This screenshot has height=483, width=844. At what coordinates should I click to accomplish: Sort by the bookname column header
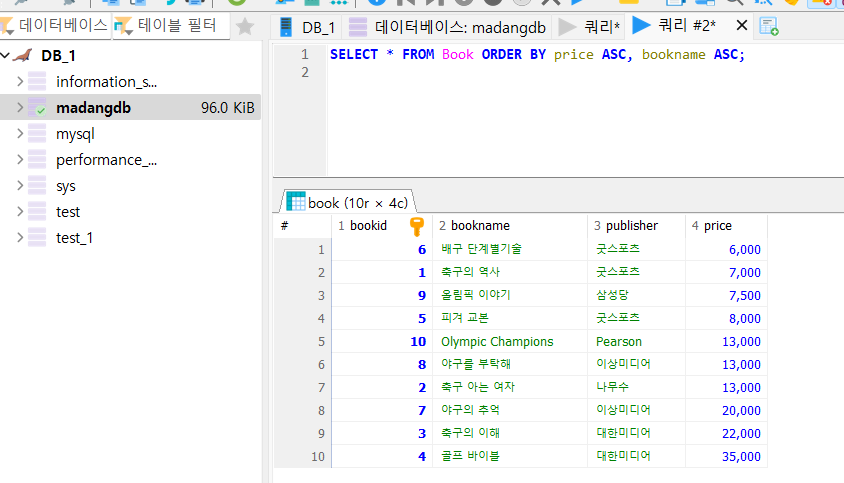click(x=510, y=226)
